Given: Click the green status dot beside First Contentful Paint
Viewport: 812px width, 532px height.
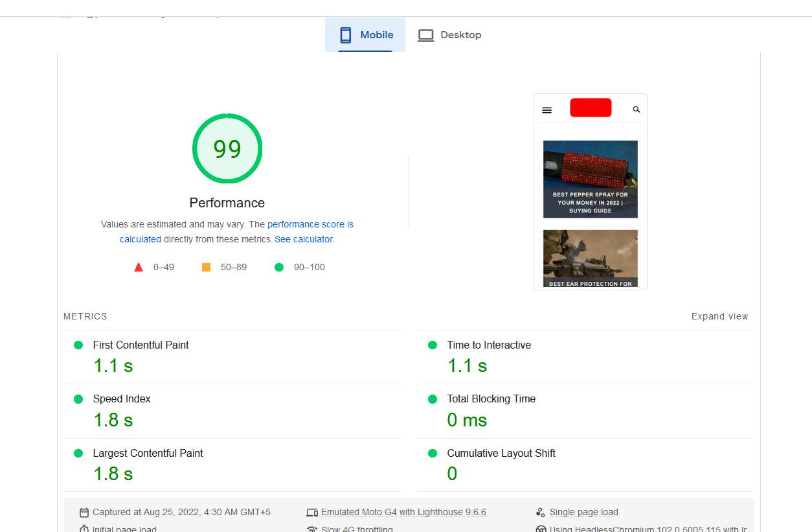Looking at the screenshot, I should click(x=80, y=345).
